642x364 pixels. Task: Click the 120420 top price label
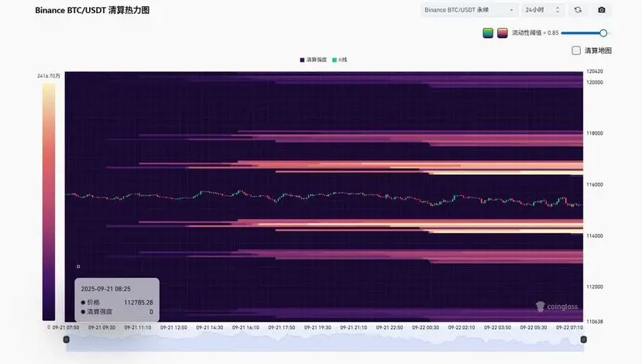click(x=595, y=71)
